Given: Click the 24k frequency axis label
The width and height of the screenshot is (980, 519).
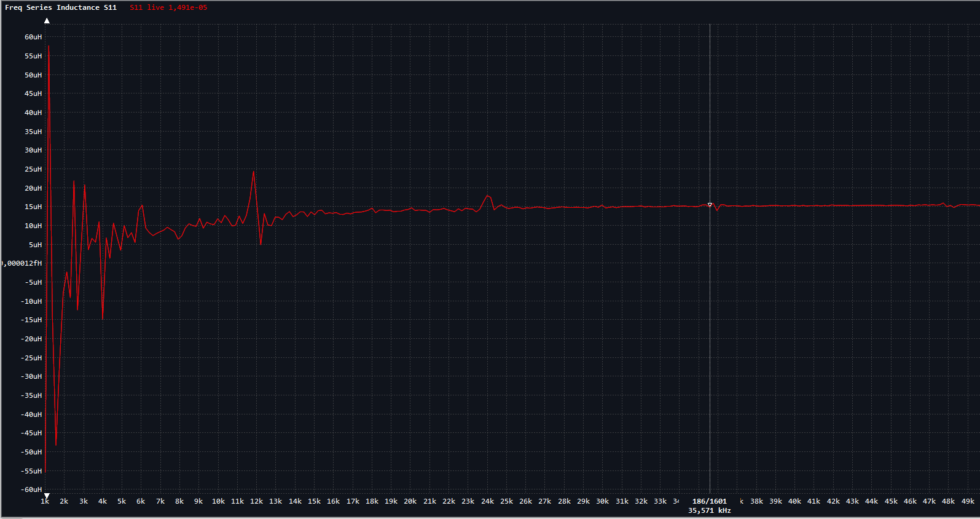Looking at the screenshot, I should click(x=487, y=501).
